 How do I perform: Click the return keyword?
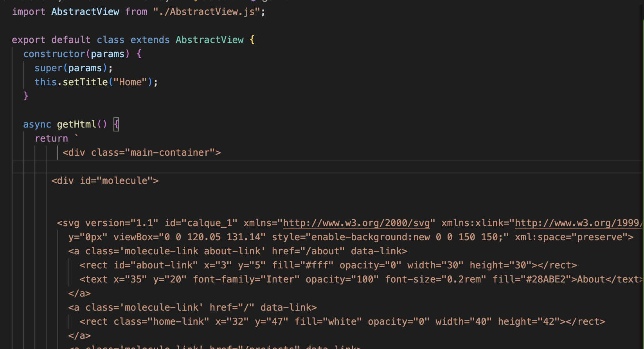pyautogui.click(x=51, y=139)
